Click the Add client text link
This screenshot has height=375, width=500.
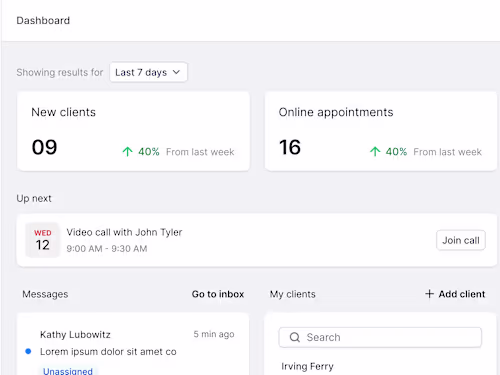[x=462, y=294]
